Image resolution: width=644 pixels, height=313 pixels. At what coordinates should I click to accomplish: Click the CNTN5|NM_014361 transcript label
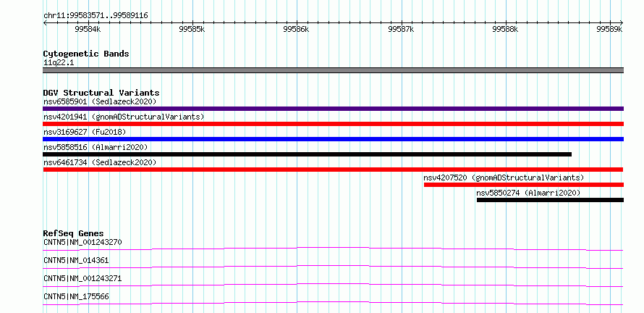click(x=76, y=260)
